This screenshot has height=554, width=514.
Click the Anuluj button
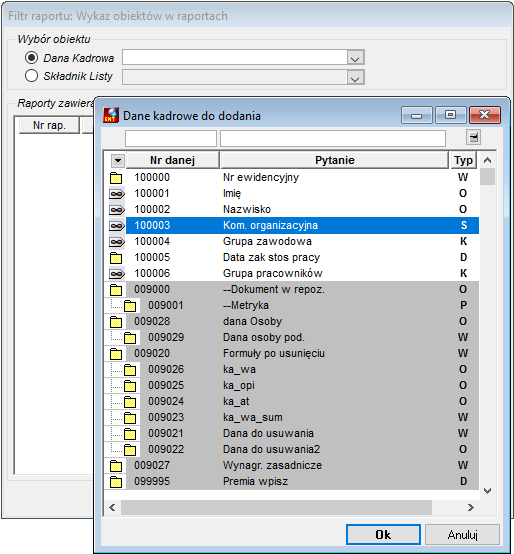(462, 535)
